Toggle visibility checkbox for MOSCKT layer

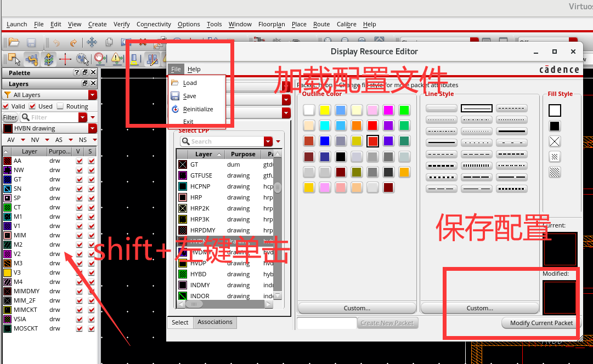click(79, 328)
